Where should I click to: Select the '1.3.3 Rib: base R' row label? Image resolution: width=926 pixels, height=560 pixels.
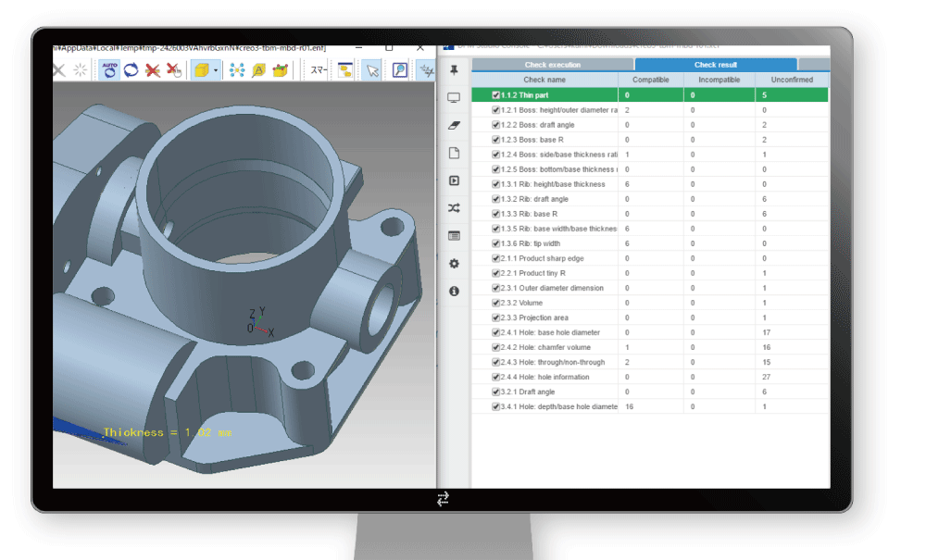(529, 214)
